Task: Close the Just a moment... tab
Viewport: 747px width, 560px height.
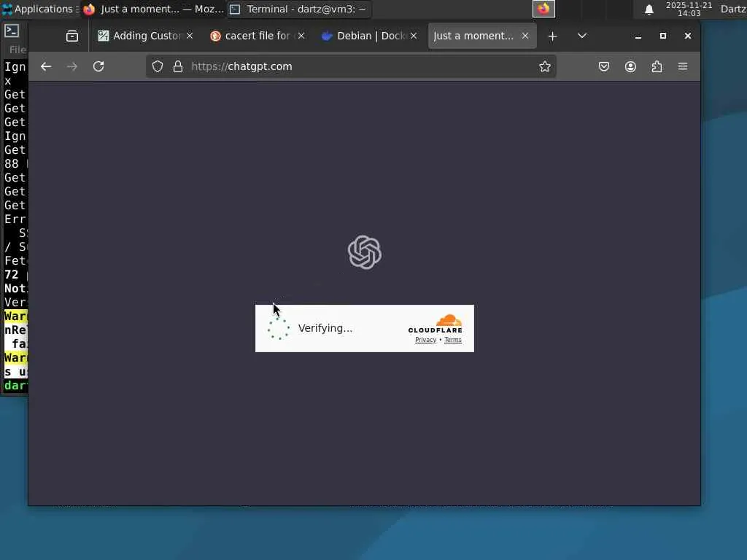Action: click(525, 36)
